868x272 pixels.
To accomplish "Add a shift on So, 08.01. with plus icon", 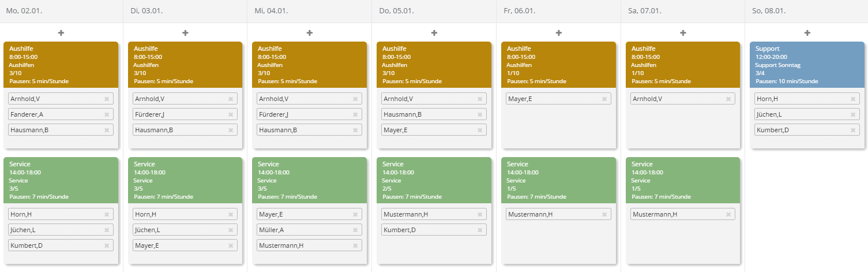I will tap(807, 33).
